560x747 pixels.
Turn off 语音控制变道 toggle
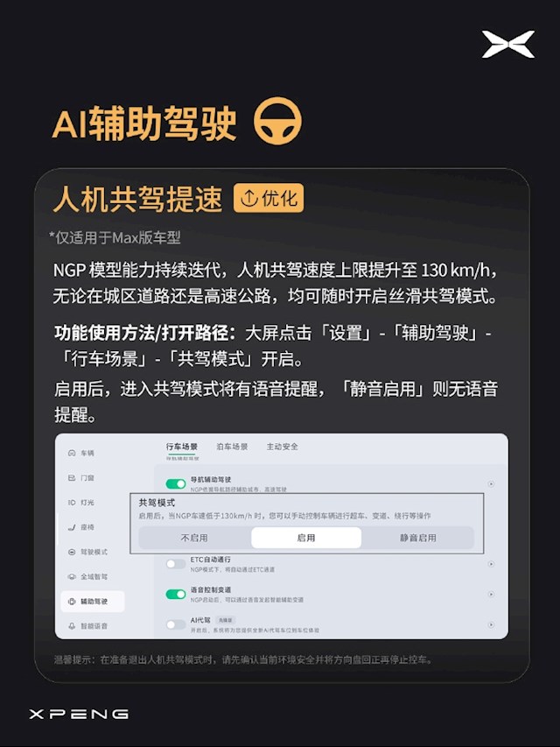click(176, 594)
